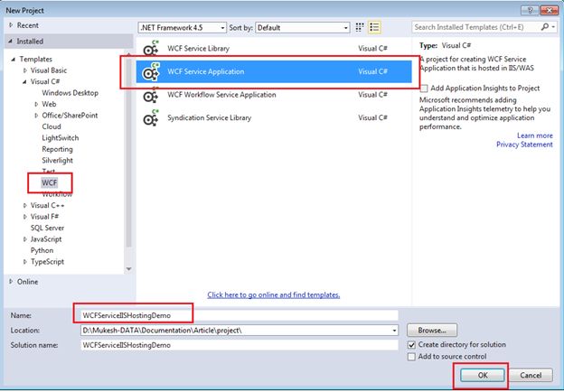Open the Learn more link
Screen dimensions: 564x392
tap(534, 135)
